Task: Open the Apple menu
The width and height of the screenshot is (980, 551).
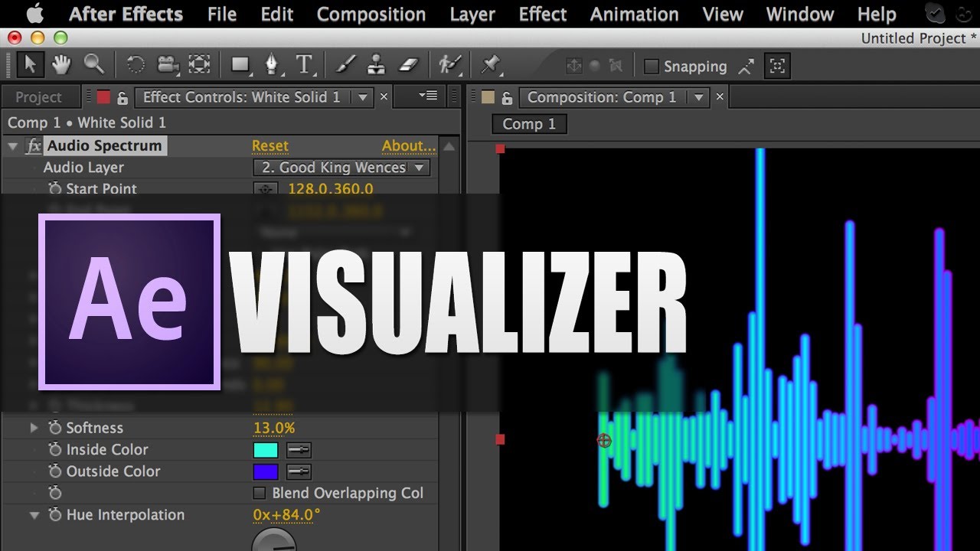Action: (36, 14)
